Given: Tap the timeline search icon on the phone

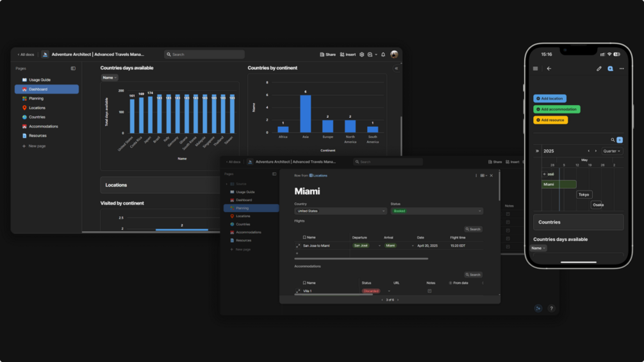Looking at the screenshot, I should [613, 140].
